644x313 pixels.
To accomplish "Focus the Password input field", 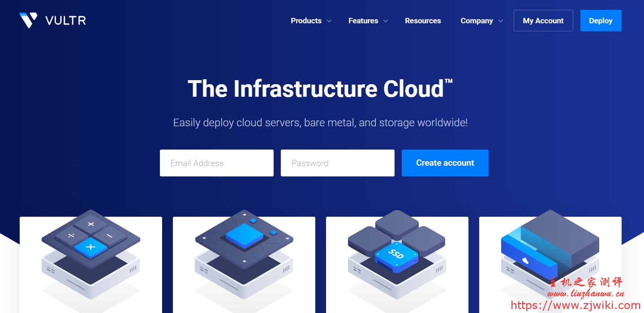I will coord(337,163).
